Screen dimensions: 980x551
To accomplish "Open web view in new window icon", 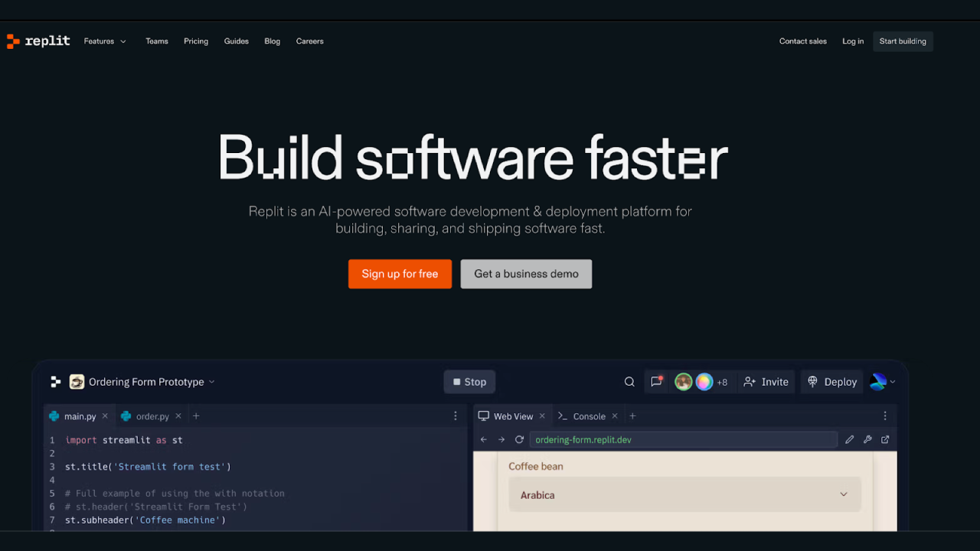I will pyautogui.click(x=885, y=440).
